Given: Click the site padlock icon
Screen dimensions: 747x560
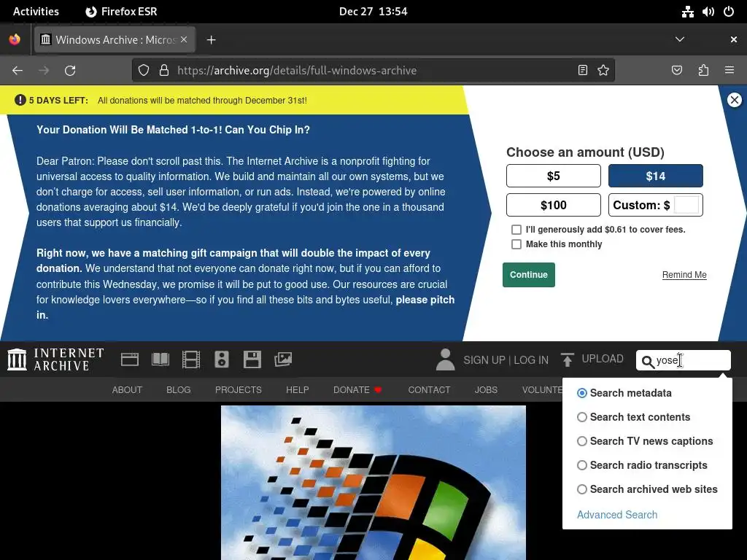Looking at the screenshot, I should click(x=164, y=71).
